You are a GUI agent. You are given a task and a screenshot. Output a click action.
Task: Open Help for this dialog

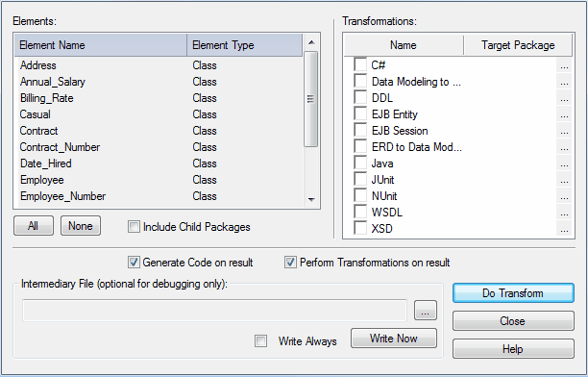click(513, 349)
